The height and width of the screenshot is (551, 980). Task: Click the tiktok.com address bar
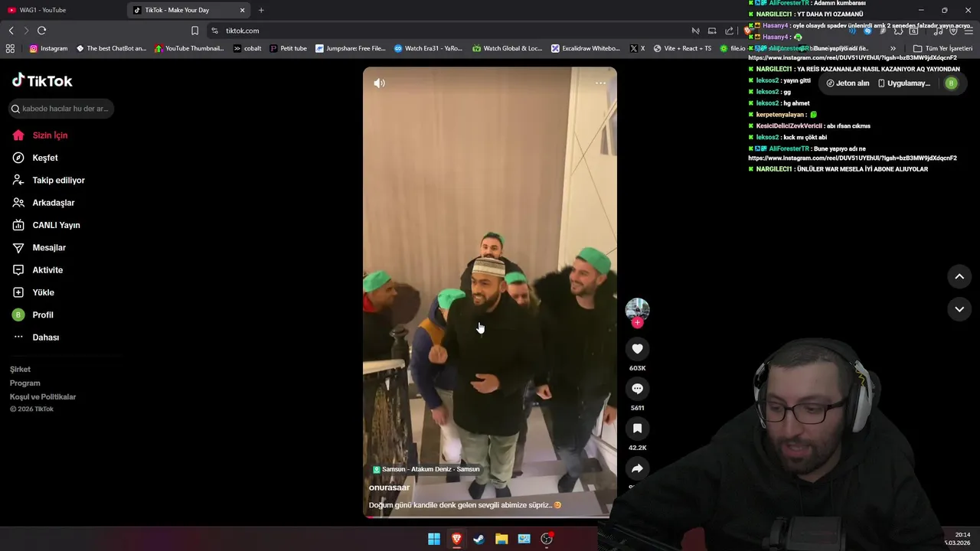click(444, 31)
